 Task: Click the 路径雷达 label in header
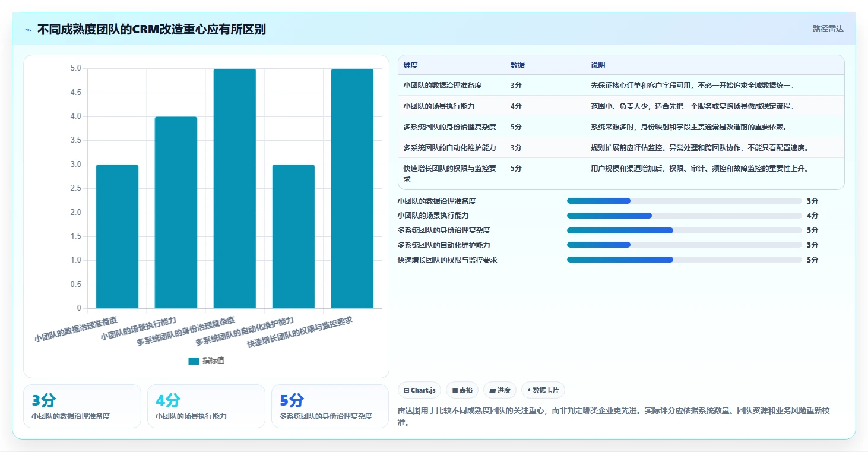[828, 29]
